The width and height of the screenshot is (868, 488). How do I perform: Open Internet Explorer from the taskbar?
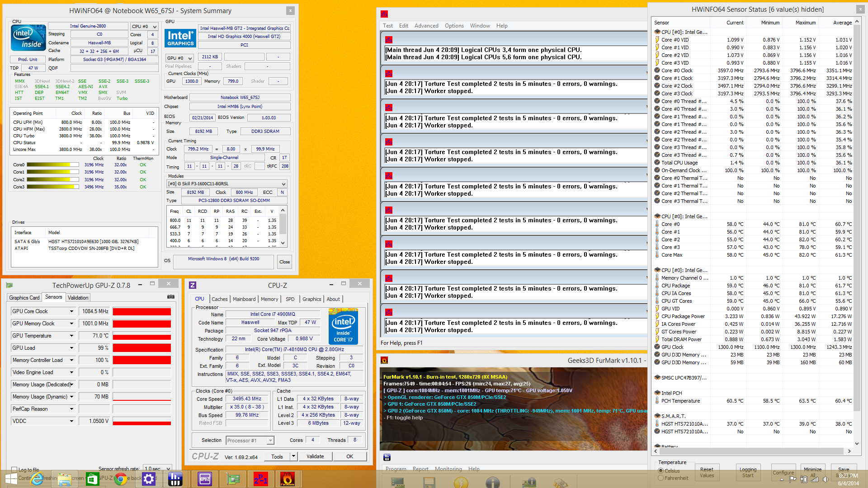(37, 479)
